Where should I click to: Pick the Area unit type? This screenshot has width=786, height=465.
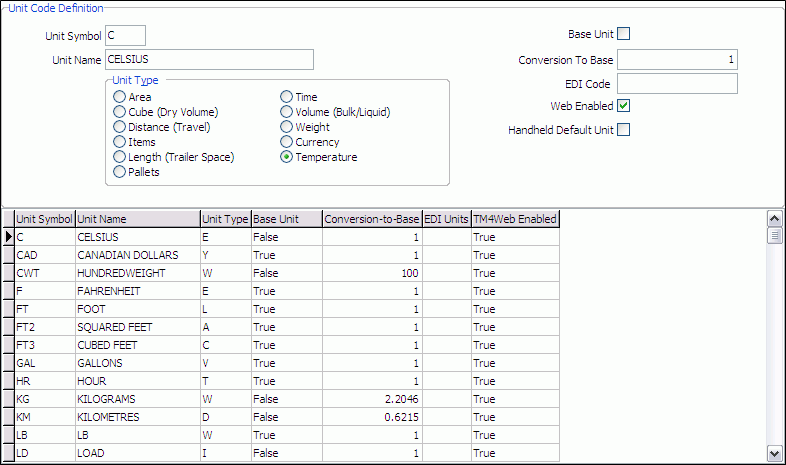point(120,97)
